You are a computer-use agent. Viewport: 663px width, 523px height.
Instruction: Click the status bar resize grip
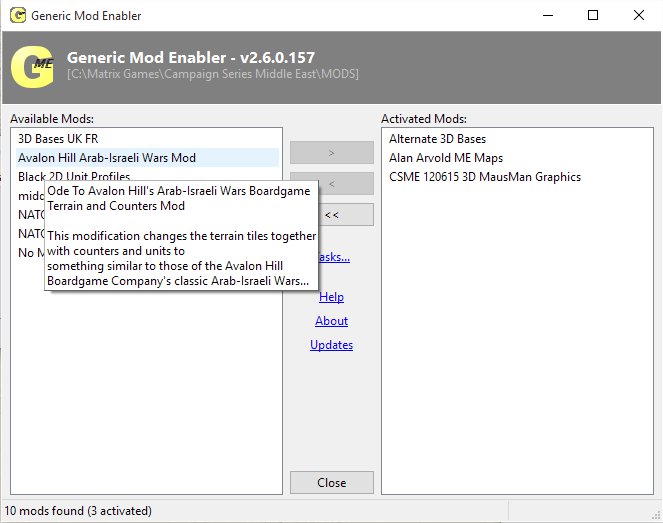coord(656,515)
